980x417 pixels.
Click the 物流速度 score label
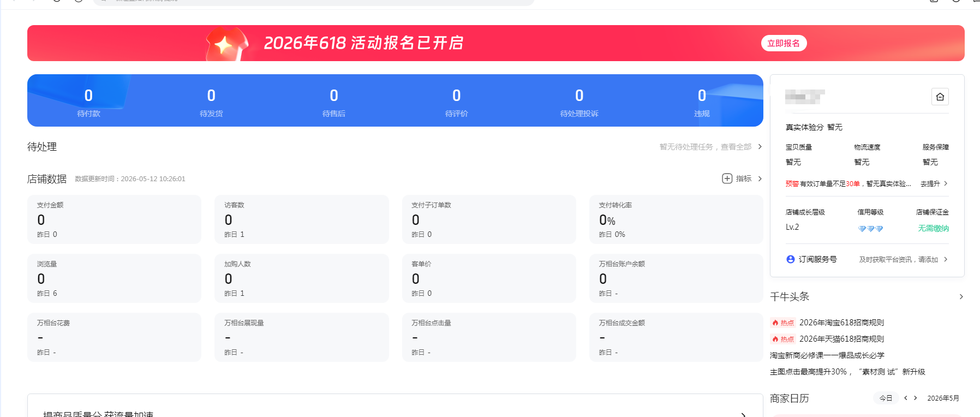[867, 147]
